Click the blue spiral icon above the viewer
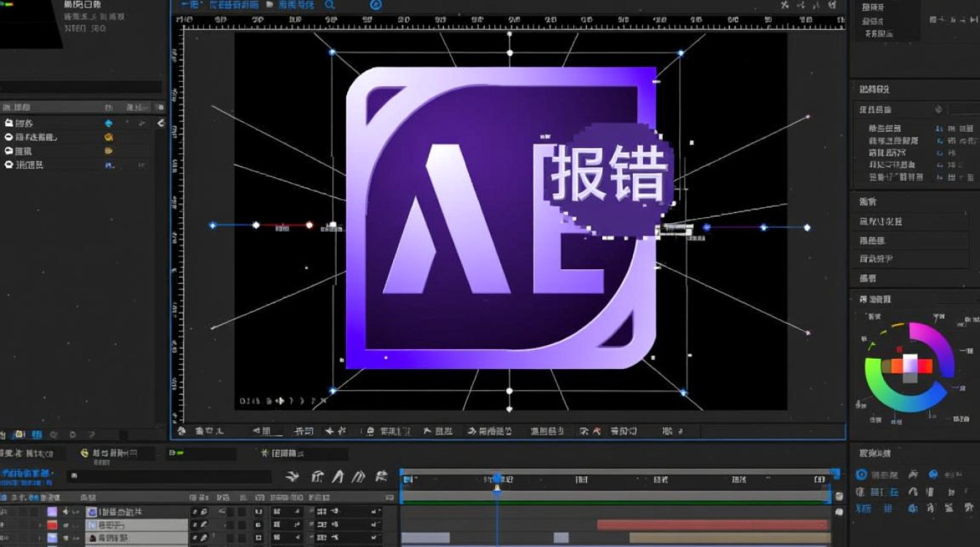The width and height of the screenshot is (980, 547). [376, 5]
